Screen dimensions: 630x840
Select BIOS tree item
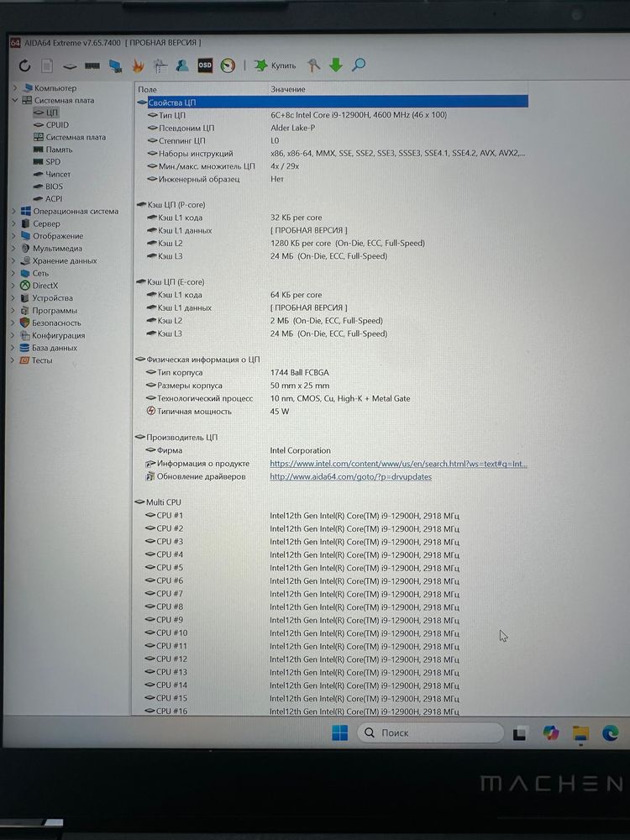pyautogui.click(x=48, y=186)
